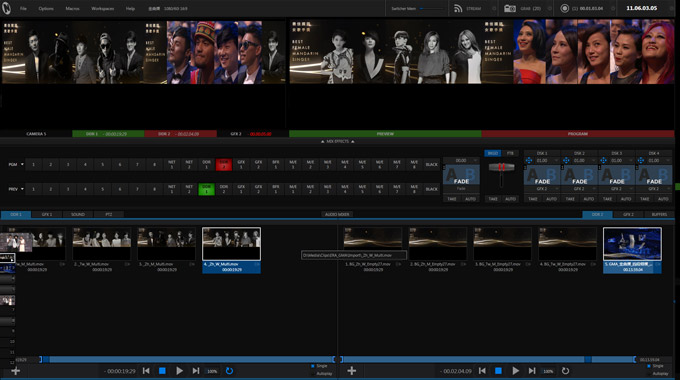This screenshot has width=680, height=380.
Task: Play DDR 2
Action: point(515,371)
